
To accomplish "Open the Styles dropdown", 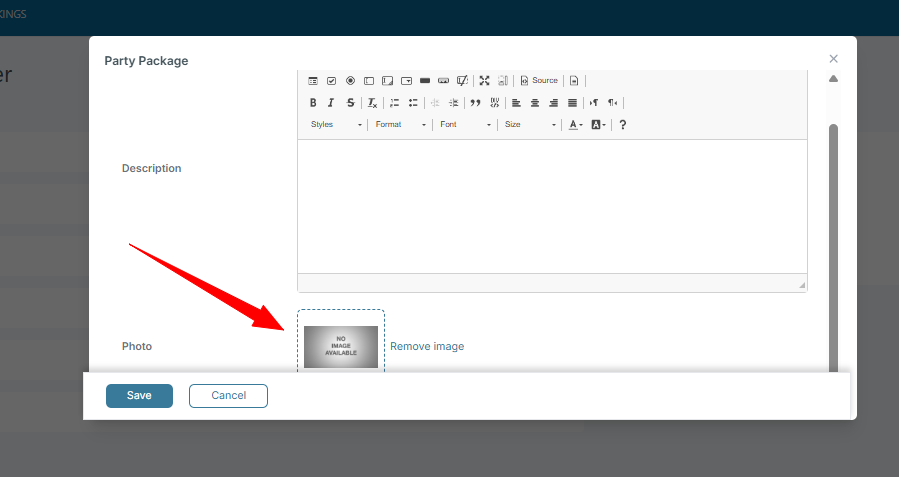I will pyautogui.click(x=336, y=125).
